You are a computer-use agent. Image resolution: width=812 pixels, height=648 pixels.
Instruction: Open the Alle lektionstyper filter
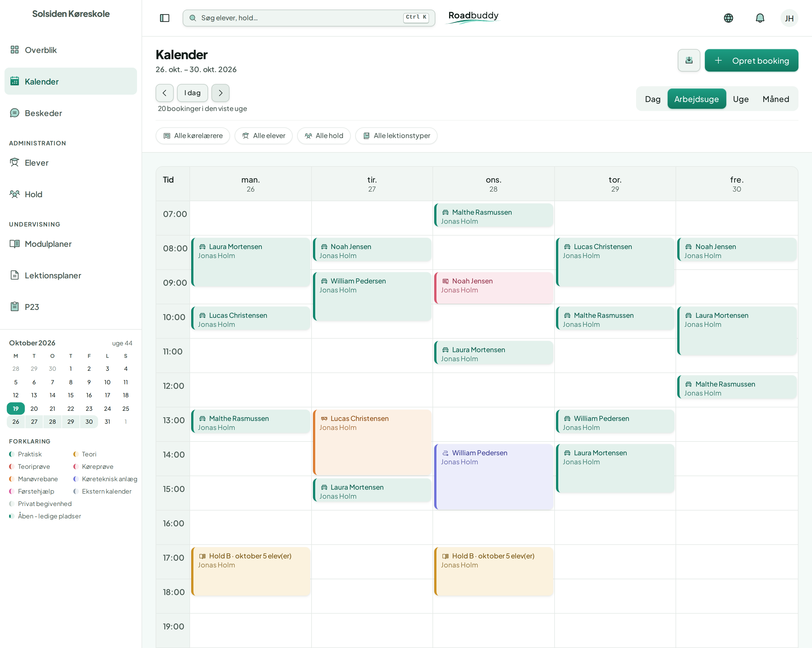[x=397, y=136]
